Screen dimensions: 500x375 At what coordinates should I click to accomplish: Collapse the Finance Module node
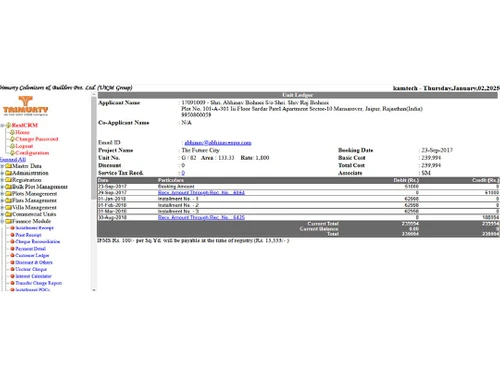[2, 221]
